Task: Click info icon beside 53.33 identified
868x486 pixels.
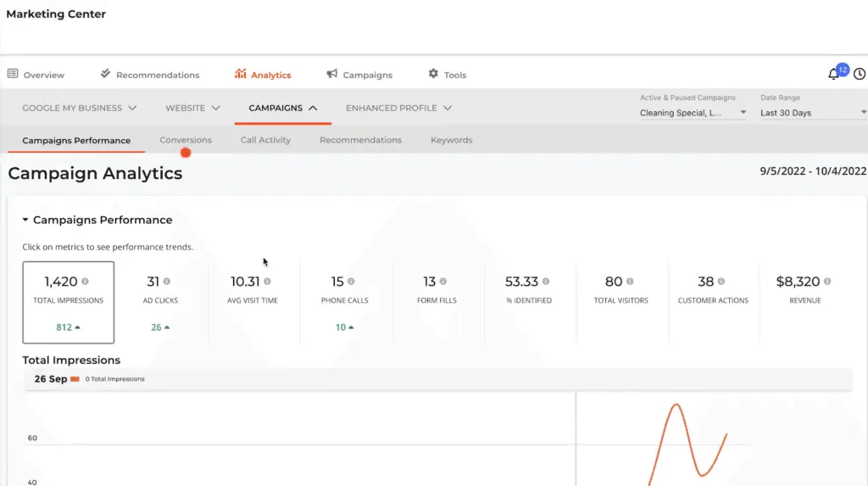Action: tap(546, 282)
